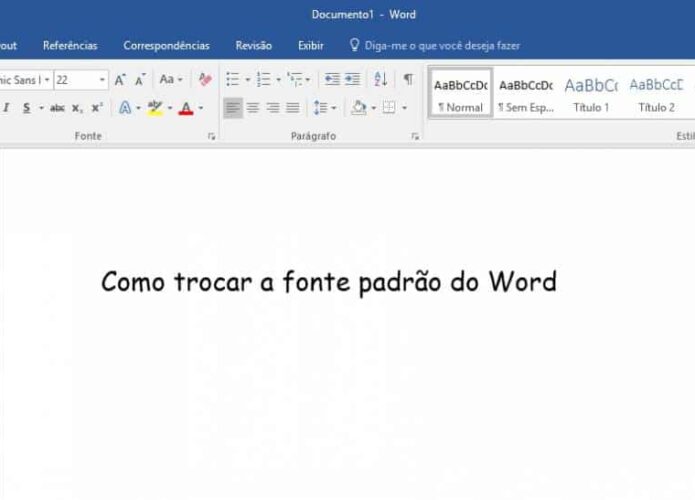695x500 pixels.
Task: Open the Referências tab
Action: click(x=70, y=46)
